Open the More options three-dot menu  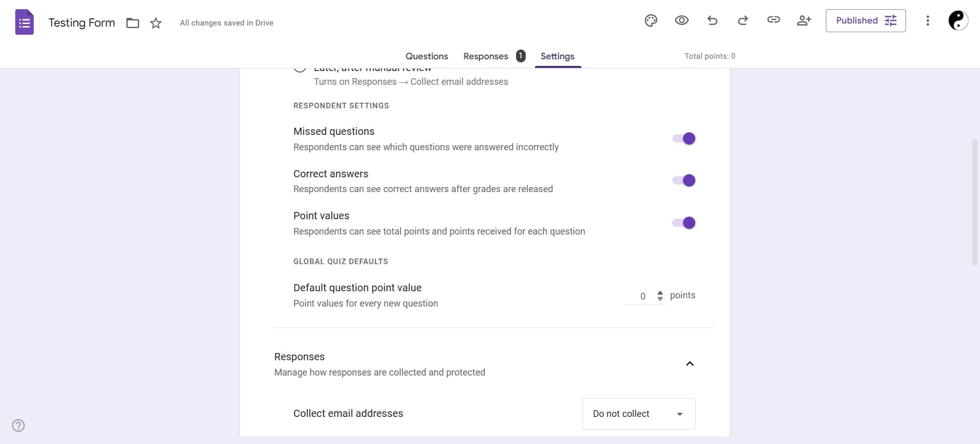927,20
